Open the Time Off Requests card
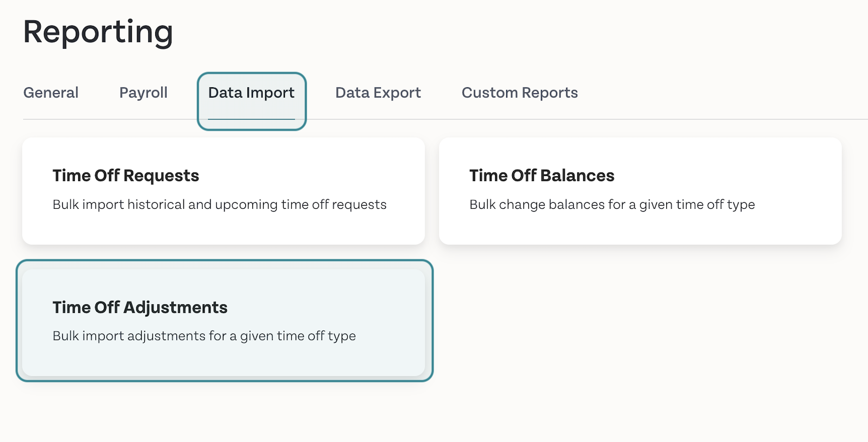Screen dimensions: 868x442 (224, 191)
